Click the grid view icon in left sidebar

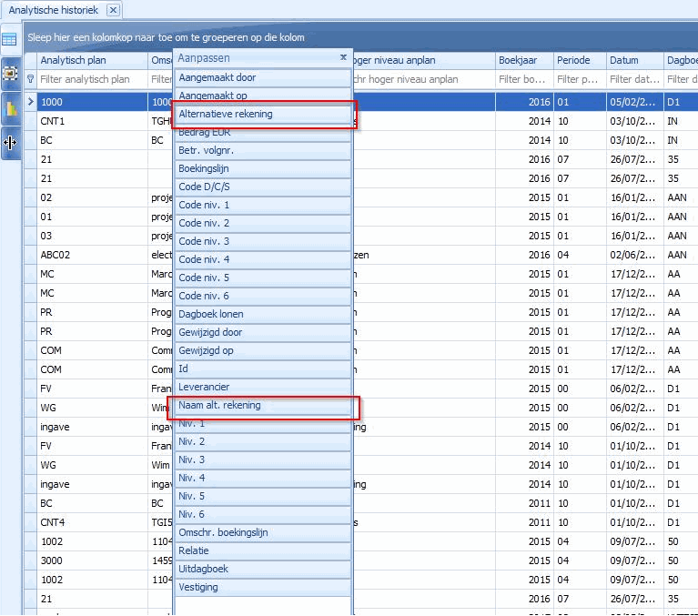(9, 39)
